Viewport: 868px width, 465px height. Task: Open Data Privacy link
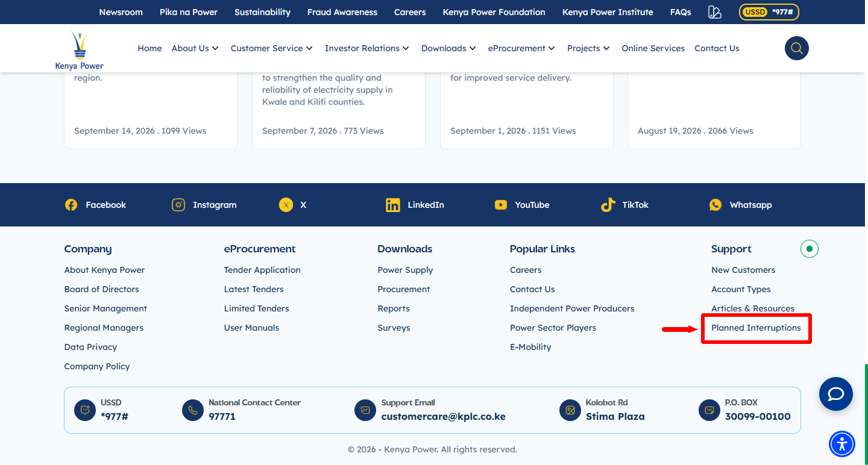point(90,347)
